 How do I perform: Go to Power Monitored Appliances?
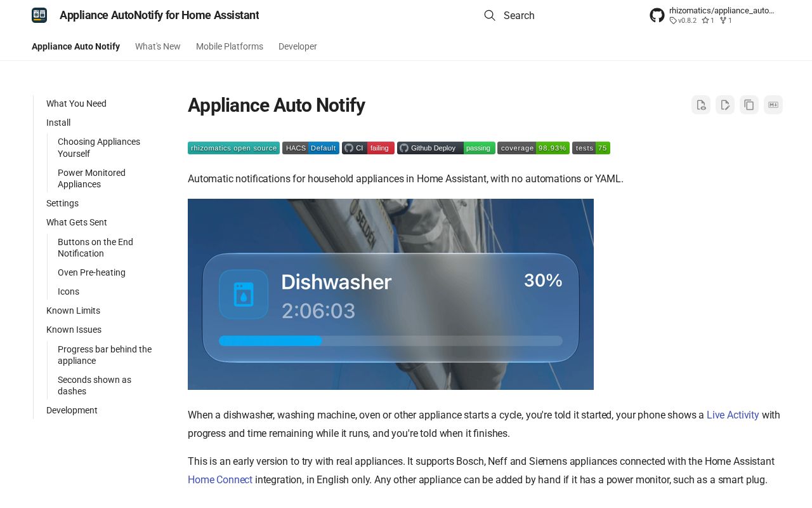(x=91, y=178)
